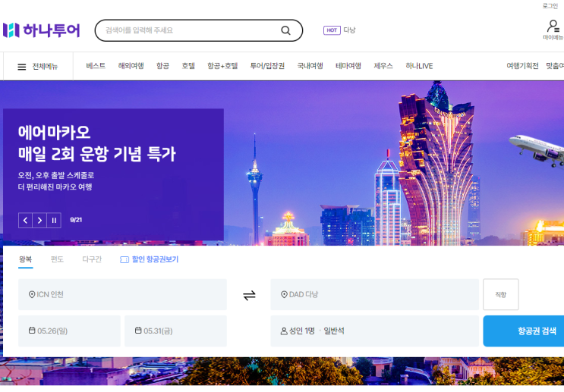Open the 투어/입장권 menu
This screenshot has height=392, width=564.
267,66
